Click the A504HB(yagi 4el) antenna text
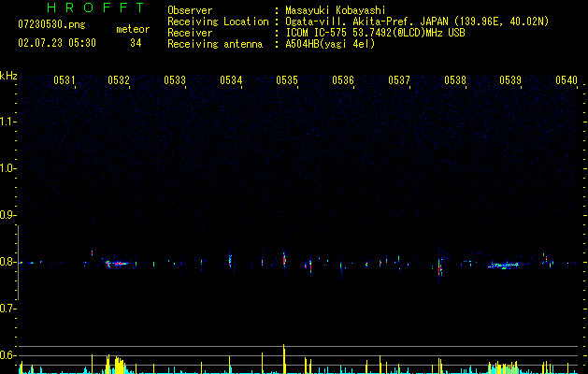This screenshot has height=374, width=588. coord(330,44)
